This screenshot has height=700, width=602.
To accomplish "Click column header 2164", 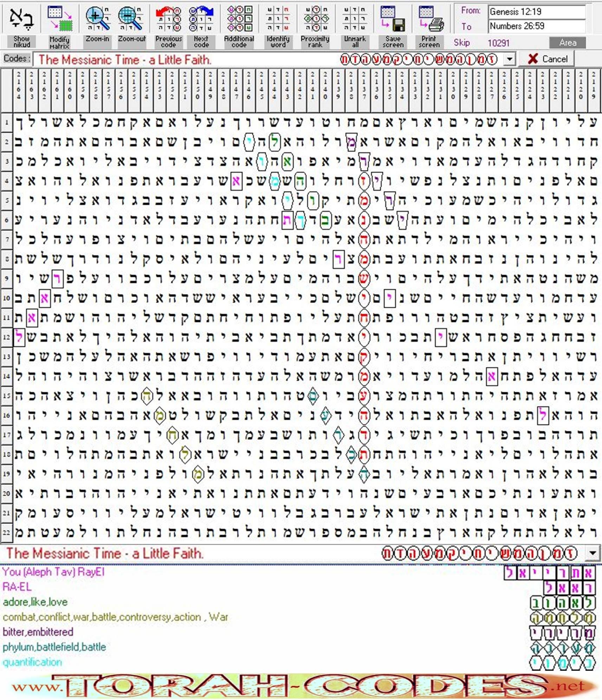I will (x=19, y=90).
